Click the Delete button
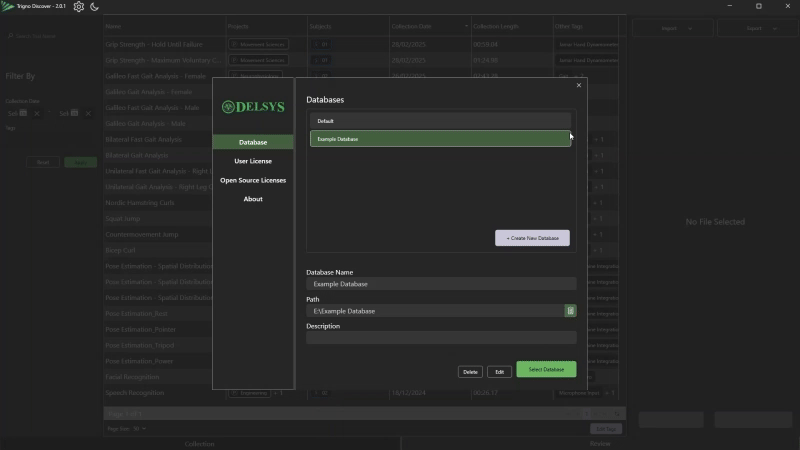Viewport: 800px width, 450px height. (x=470, y=372)
